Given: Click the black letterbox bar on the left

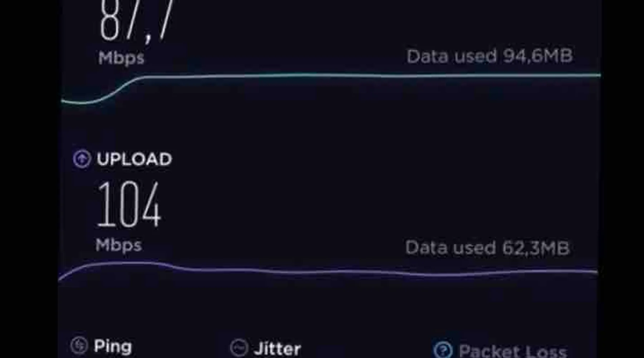Looking at the screenshot, I should click(29, 179).
